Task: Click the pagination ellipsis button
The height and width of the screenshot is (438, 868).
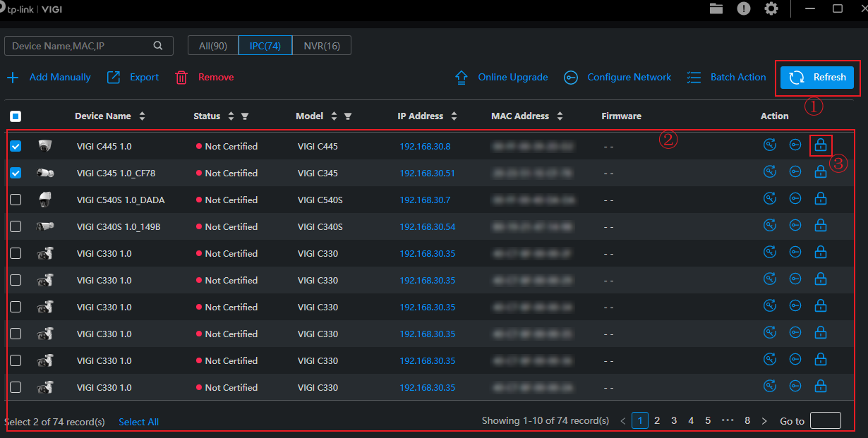Action: point(728,420)
